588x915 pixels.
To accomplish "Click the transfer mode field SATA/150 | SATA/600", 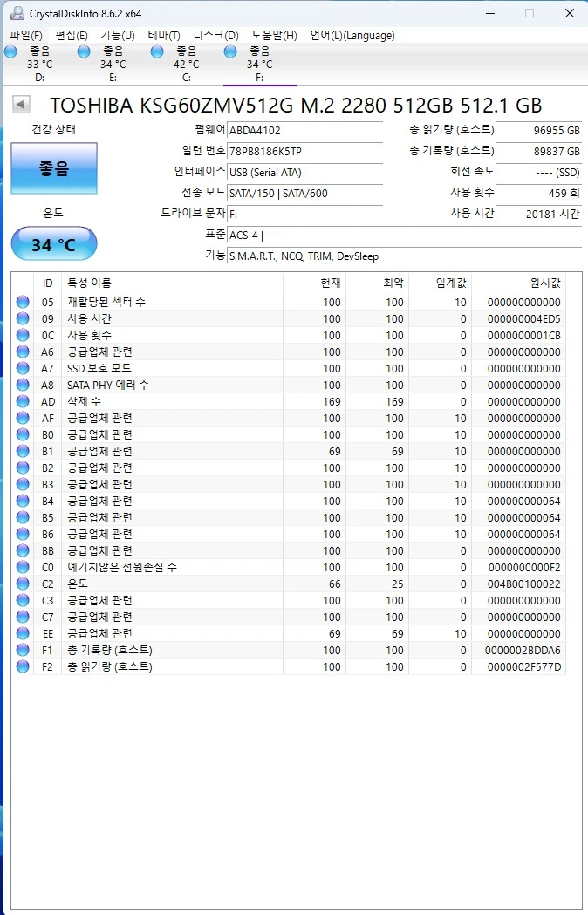I will point(305,193).
